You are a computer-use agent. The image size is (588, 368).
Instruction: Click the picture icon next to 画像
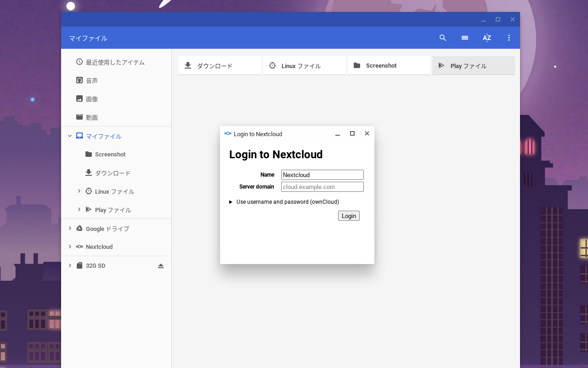tap(79, 98)
